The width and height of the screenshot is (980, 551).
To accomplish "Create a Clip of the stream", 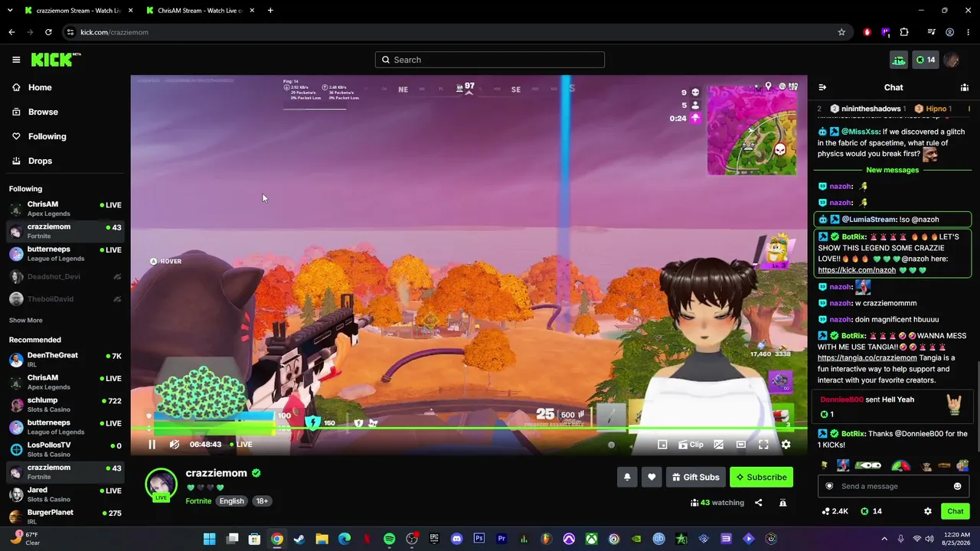I will click(x=691, y=445).
